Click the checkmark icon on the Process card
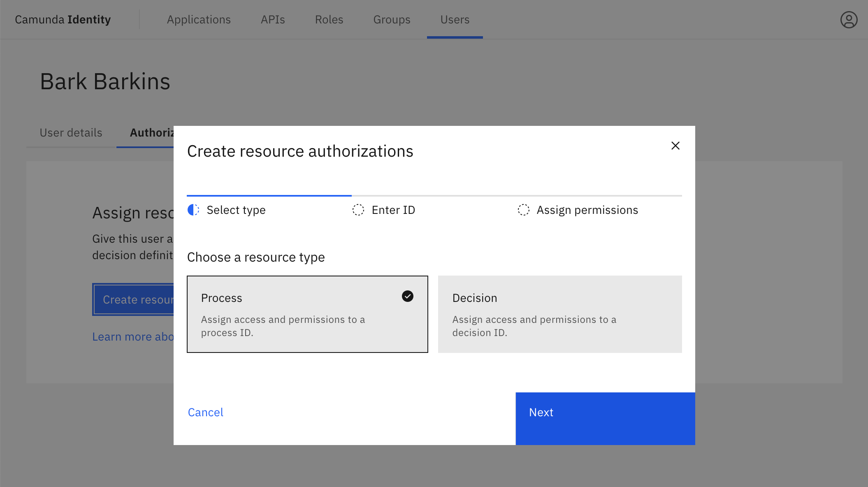This screenshot has width=868, height=487. pos(407,297)
